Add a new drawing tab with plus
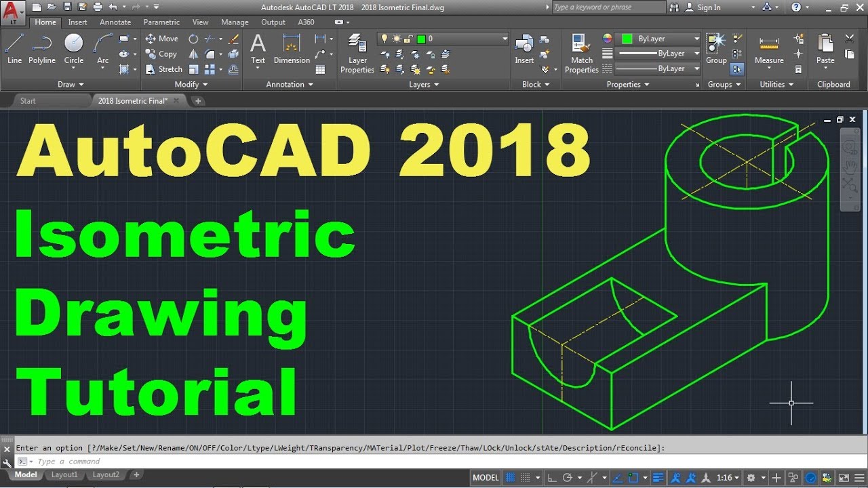 click(x=198, y=101)
